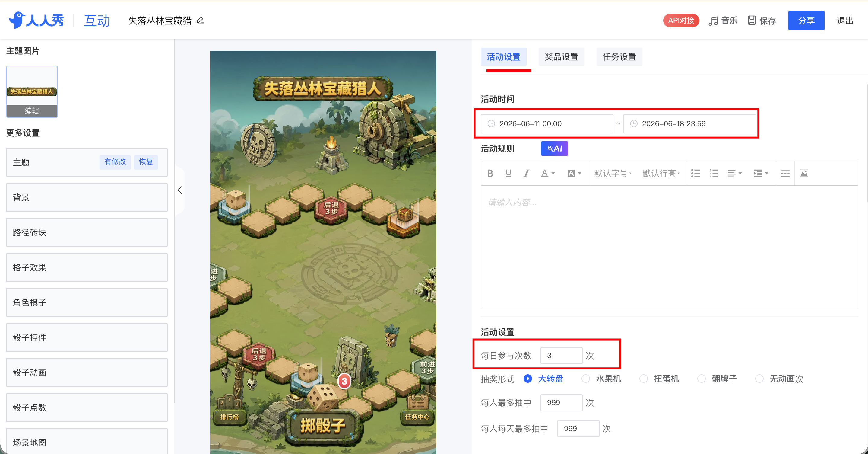868x454 pixels.
Task: Click the API对接 button
Action: (x=681, y=21)
